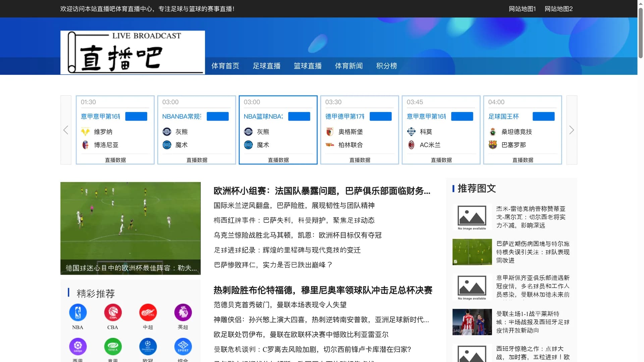Read 欧足联处罚伊布 article
Screen dimensions: 644x362
tap(301, 335)
